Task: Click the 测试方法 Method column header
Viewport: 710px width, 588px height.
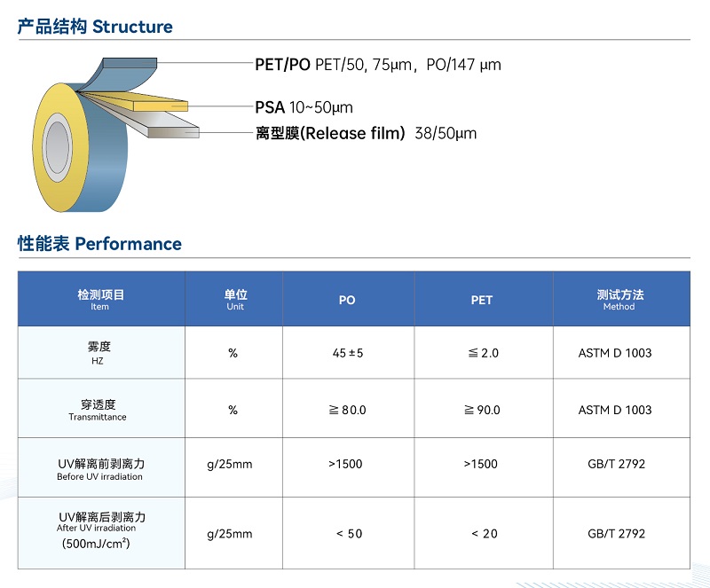Action: click(x=619, y=299)
